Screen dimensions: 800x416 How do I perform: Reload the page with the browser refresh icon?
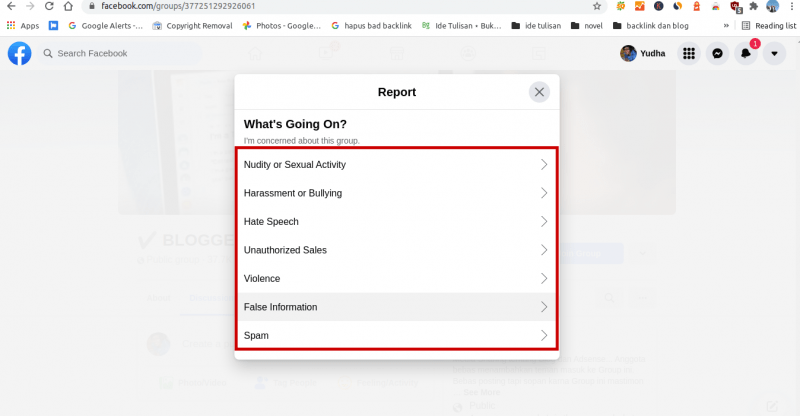click(49, 6)
